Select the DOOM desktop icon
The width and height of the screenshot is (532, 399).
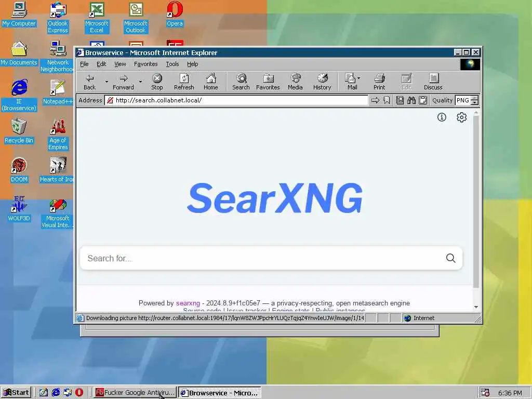click(19, 170)
